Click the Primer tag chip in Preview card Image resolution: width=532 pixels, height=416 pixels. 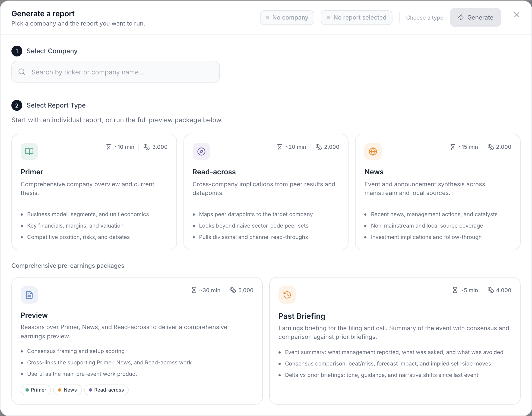(x=36, y=390)
